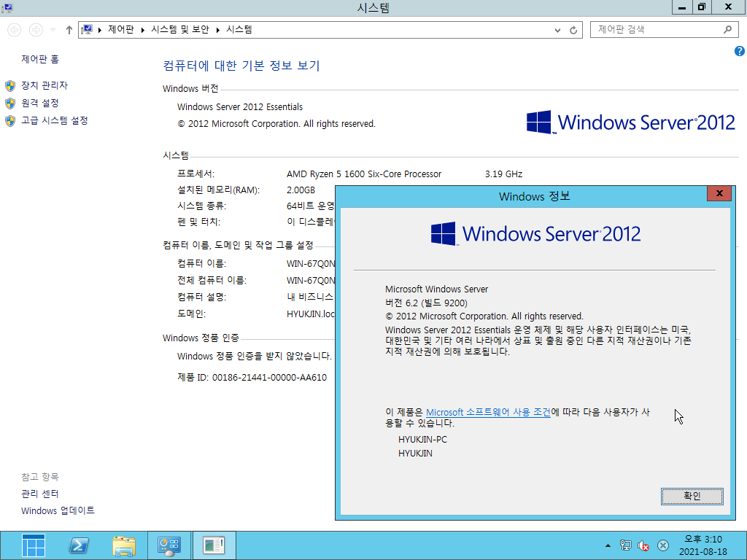Open Windows Update (Windows 업데이트) link

pyautogui.click(x=58, y=511)
